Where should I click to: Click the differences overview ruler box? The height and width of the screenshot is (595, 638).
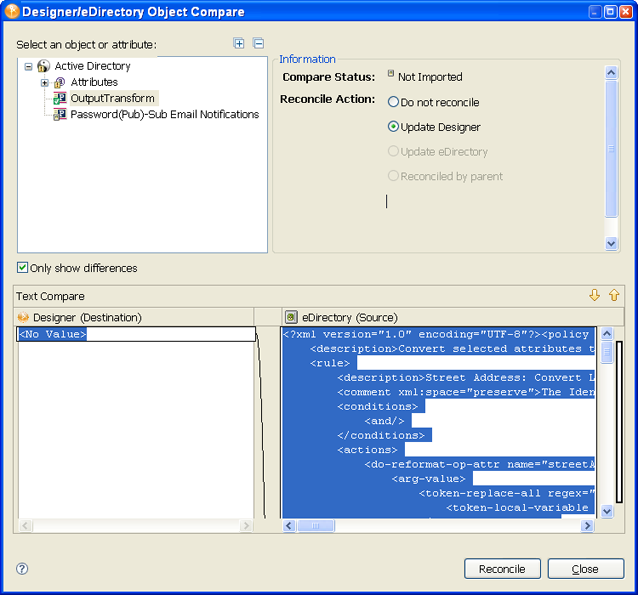pyautogui.click(x=619, y=422)
